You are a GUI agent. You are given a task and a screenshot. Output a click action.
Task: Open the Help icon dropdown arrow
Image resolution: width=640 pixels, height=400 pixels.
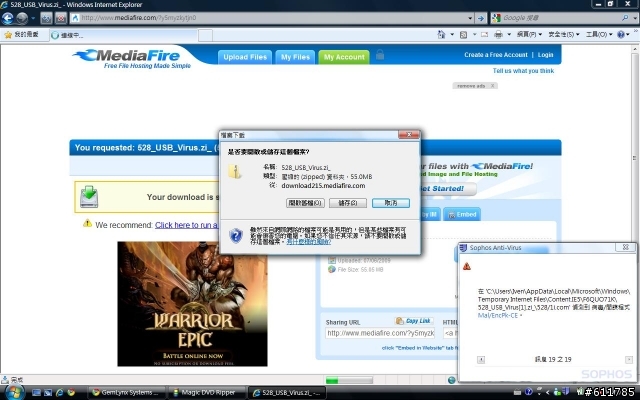pyautogui.click(x=628, y=35)
